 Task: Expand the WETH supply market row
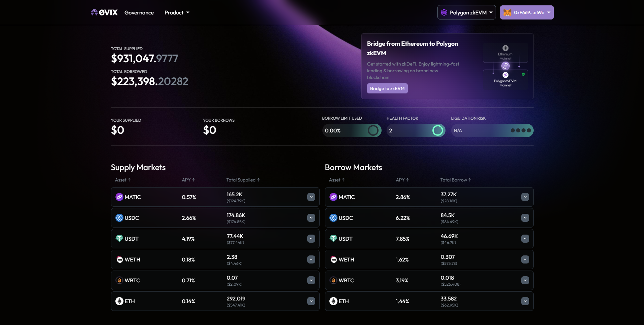coord(311,259)
